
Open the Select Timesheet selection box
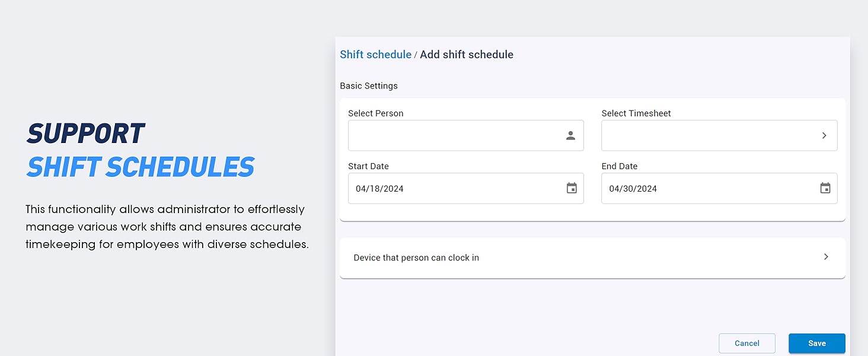pyautogui.click(x=709, y=136)
